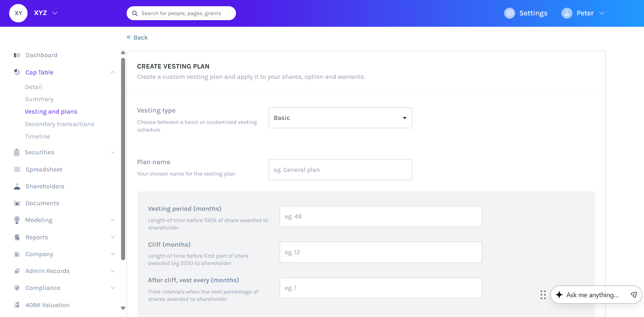Click the Documents folder icon
Viewport: 644px width, 317px height.
17,203
